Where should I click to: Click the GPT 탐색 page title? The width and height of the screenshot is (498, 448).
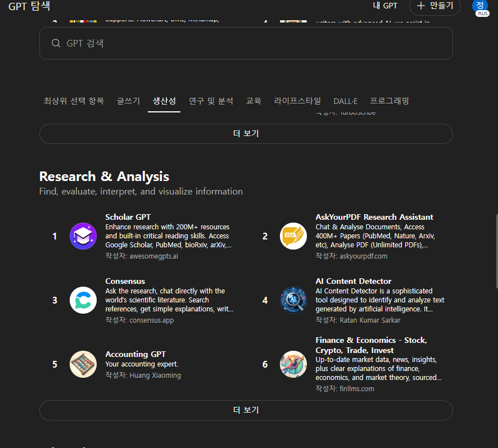point(29,6)
